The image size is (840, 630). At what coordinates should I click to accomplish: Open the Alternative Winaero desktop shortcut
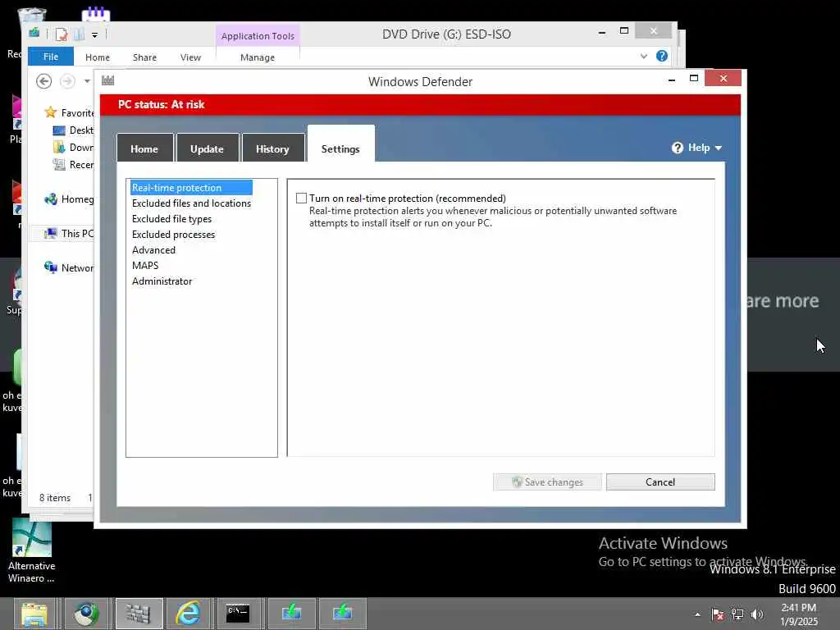[32, 550]
